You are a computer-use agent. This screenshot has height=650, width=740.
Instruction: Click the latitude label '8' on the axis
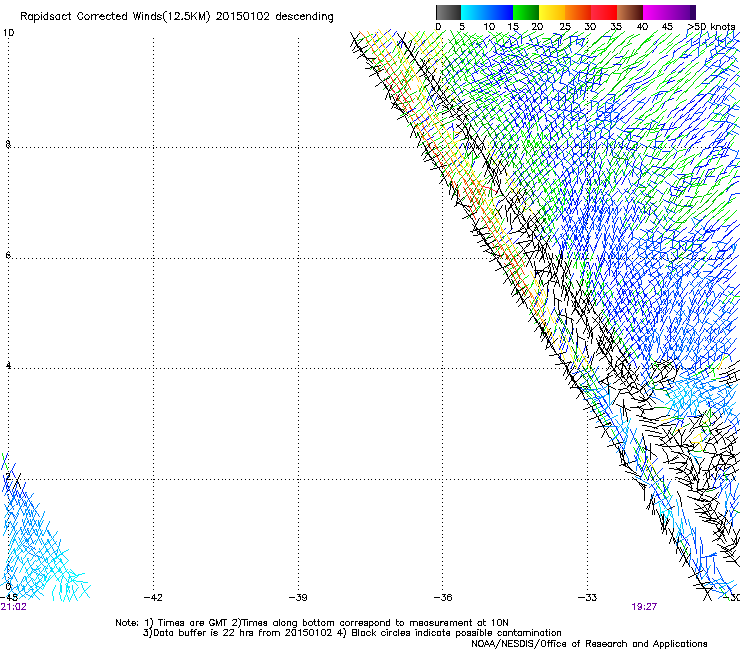pyautogui.click(x=8, y=144)
